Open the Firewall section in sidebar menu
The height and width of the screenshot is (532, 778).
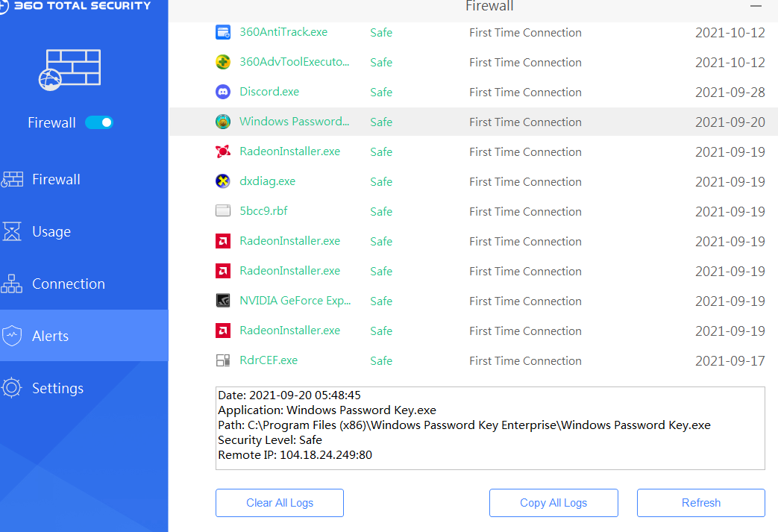(84, 179)
